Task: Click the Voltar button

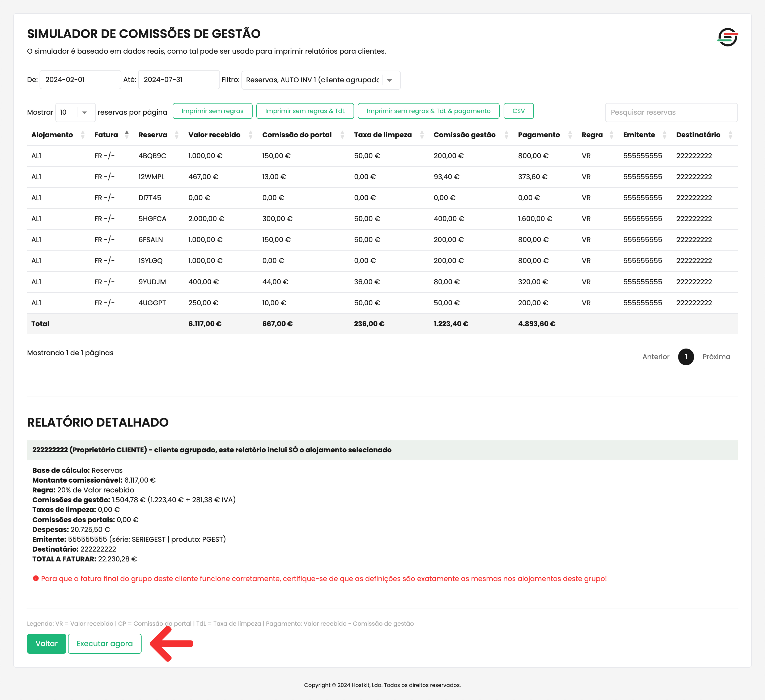Action: pos(47,643)
